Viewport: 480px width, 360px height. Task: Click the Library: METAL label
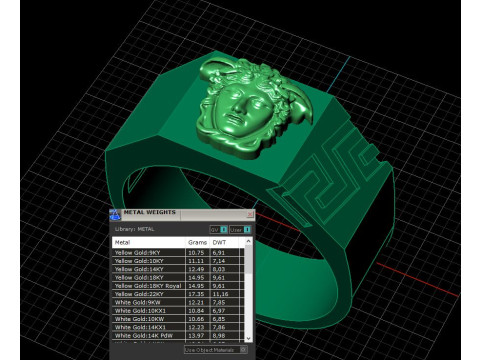[134, 229]
